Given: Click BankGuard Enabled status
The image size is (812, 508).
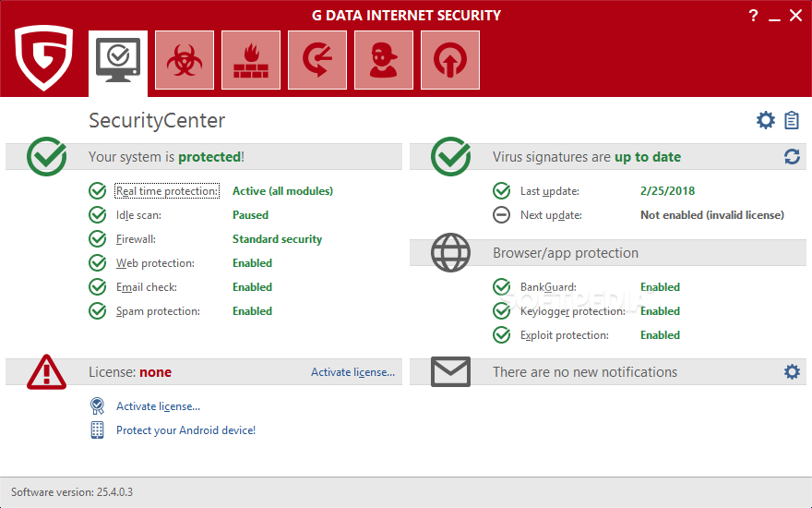Looking at the screenshot, I should [660, 286].
